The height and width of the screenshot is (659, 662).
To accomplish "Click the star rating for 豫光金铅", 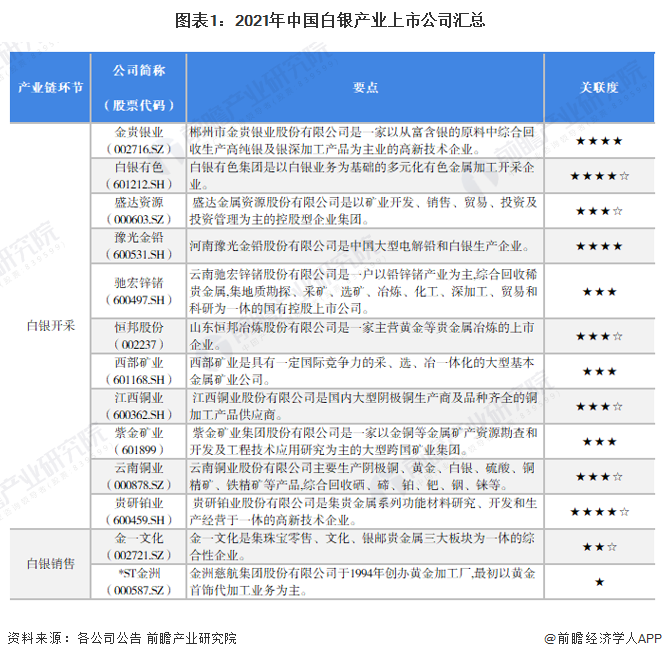I will [x=599, y=246].
